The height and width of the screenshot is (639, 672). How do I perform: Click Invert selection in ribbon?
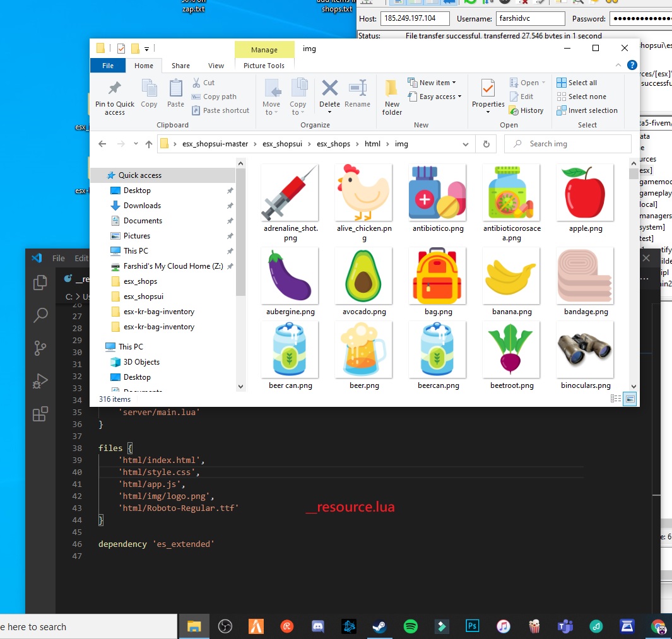point(587,110)
